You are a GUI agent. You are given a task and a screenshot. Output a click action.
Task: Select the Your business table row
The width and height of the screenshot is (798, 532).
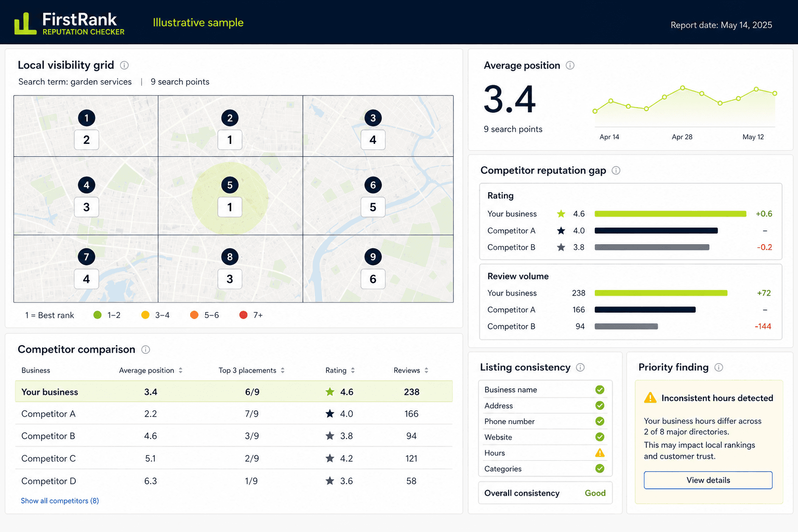pos(234,392)
